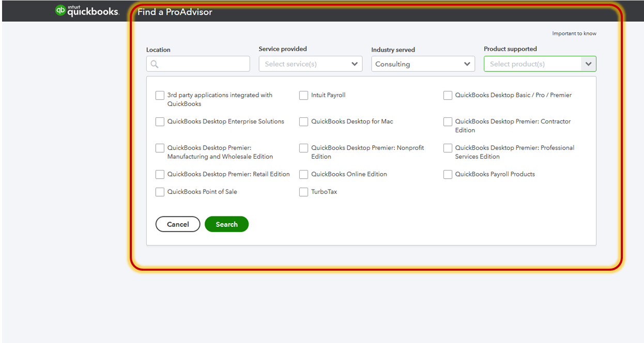Check QuickBooks Desktop for Mac
This screenshot has height=343, width=644.
click(x=304, y=122)
